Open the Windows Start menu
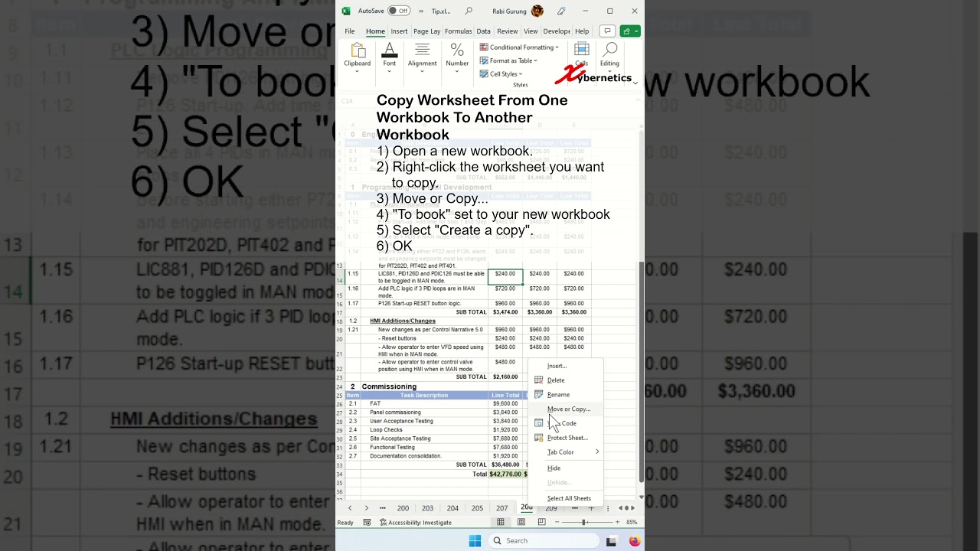The image size is (980, 551). tap(475, 540)
